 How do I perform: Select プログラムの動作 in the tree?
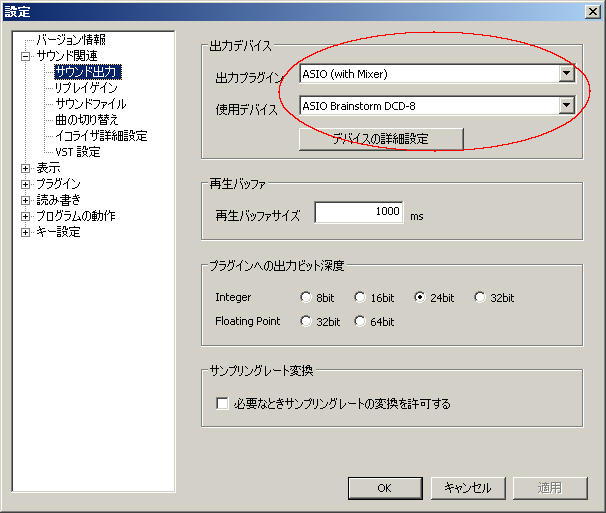coord(76,216)
